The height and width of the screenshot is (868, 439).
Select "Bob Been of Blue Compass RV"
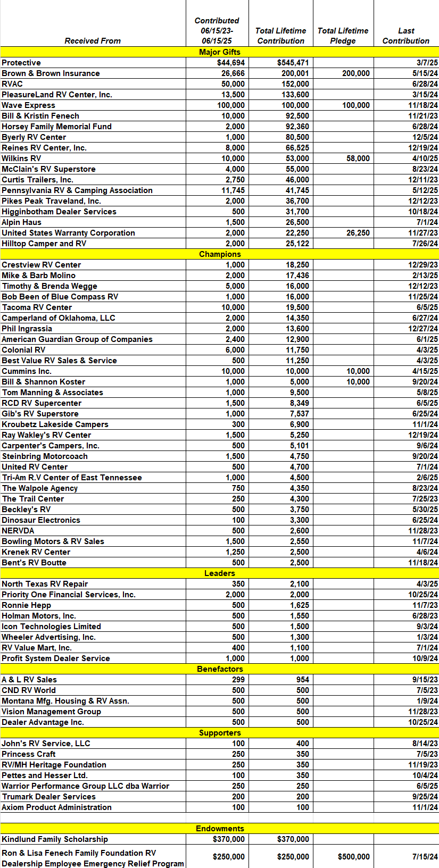pyautogui.click(x=60, y=297)
